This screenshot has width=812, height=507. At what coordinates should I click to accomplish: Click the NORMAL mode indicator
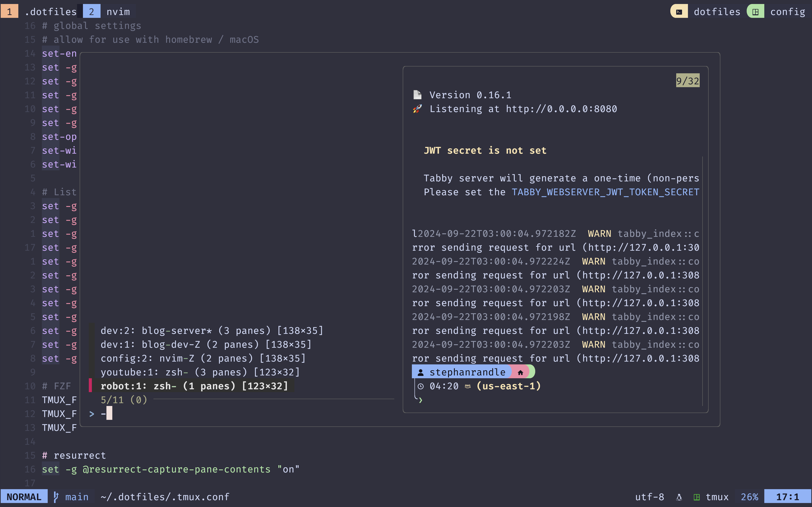pos(24,497)
